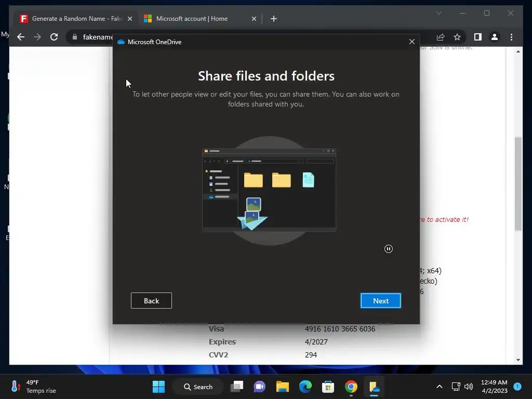Open the clock showing 12:49 AM
Screen dimensions: 532x399
click(x=494, y=387)
